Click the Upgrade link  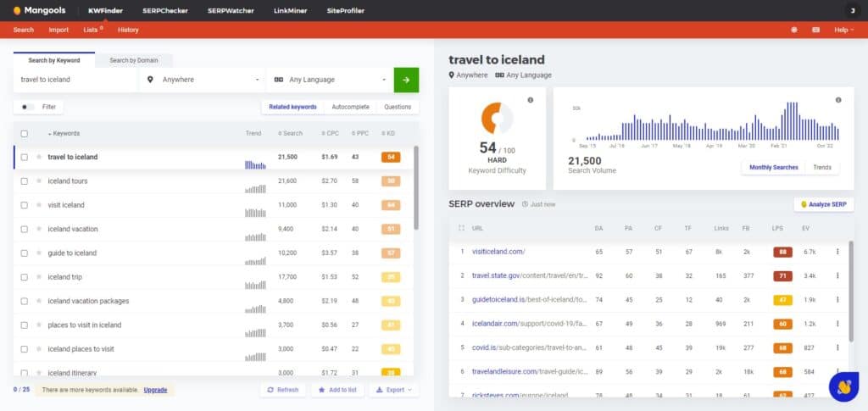156,390
